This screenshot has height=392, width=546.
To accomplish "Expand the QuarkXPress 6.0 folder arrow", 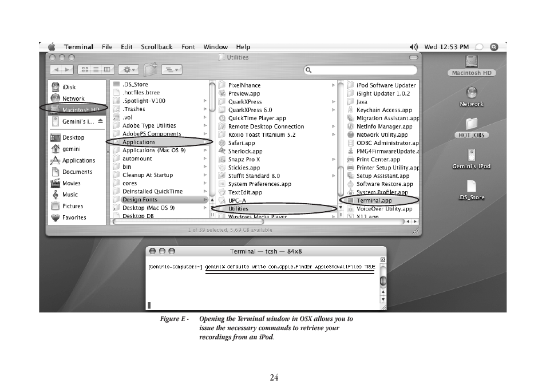I will (x=333, y=110).
